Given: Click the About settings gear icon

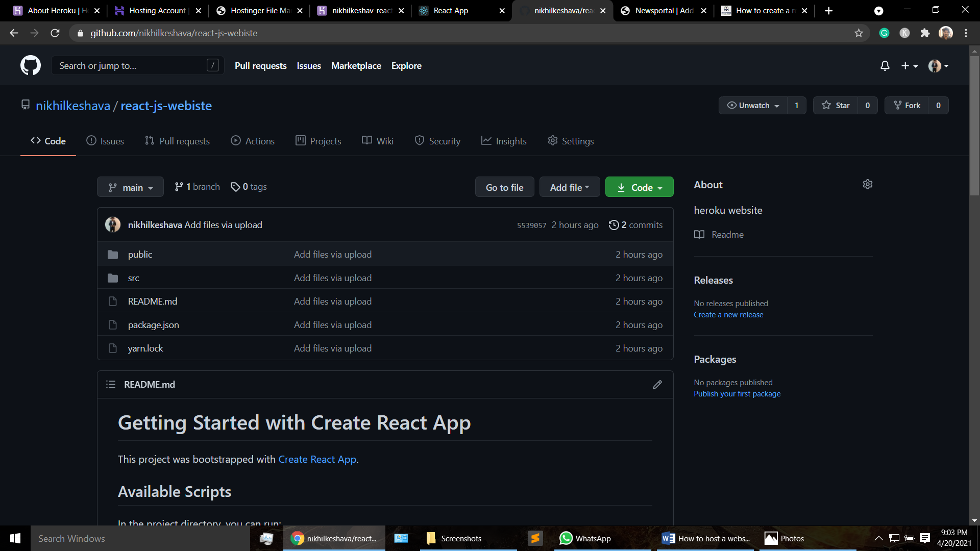Looking at the screenshot, I should [868, 184].
